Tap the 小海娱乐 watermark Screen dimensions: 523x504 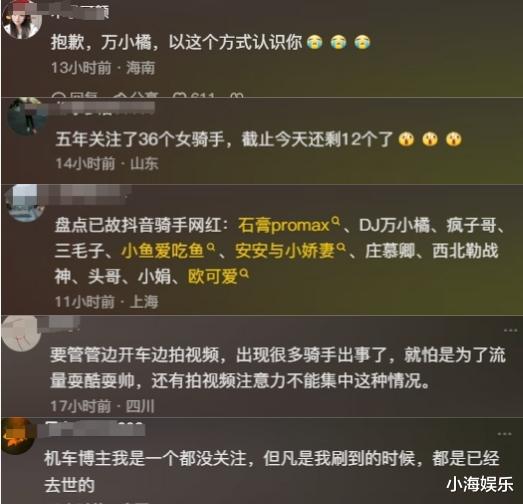(480, 484)
